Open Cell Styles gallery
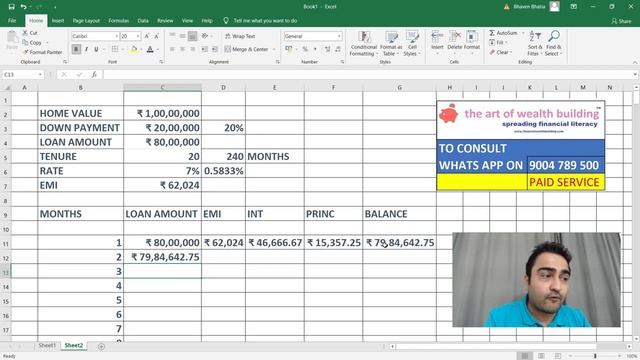This screenshot has width=640, height=360. [412, 44]
